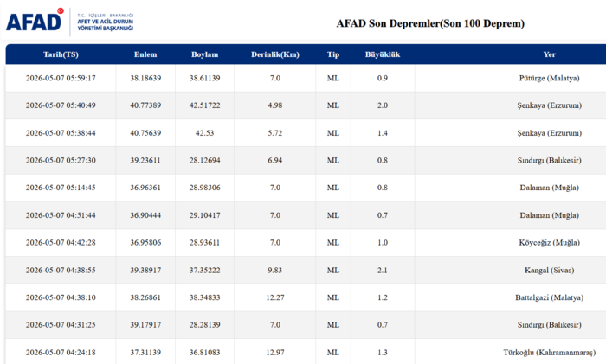This screenshot has width=606, height=364.
Task: Select the date 2026-05-07 05:14:45
Action: pyautogui.click(x=61, y=188)
